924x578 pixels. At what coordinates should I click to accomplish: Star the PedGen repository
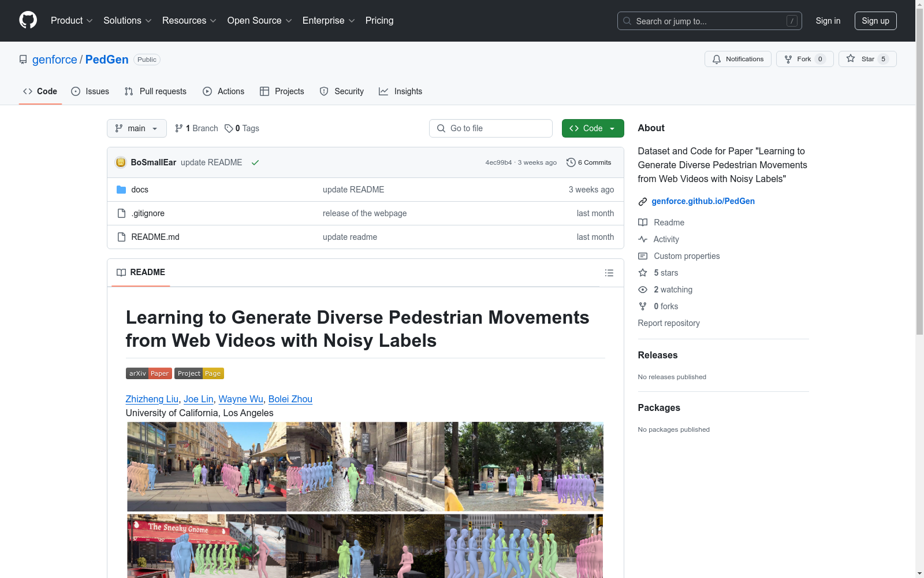click(867, 59)
